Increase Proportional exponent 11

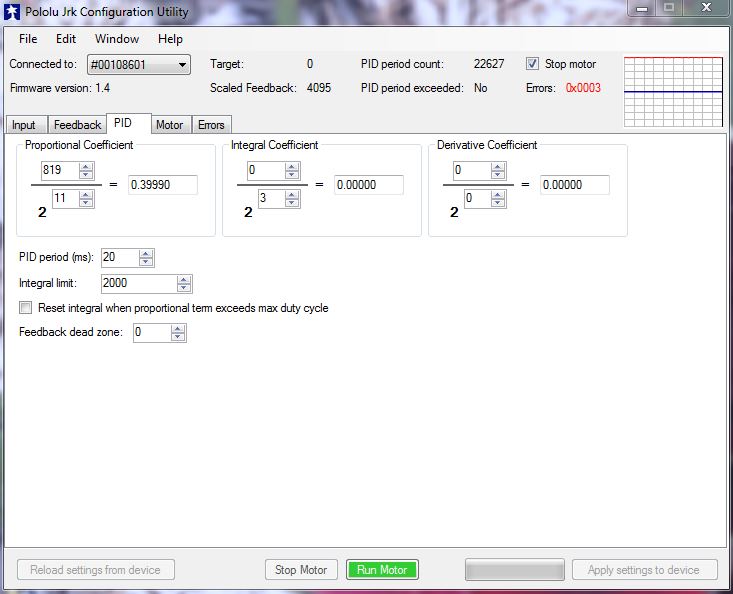tap(86, 195)
